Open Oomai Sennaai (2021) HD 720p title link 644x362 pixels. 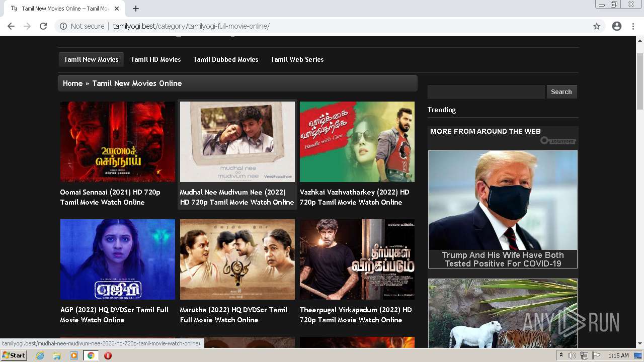(110, 197)
